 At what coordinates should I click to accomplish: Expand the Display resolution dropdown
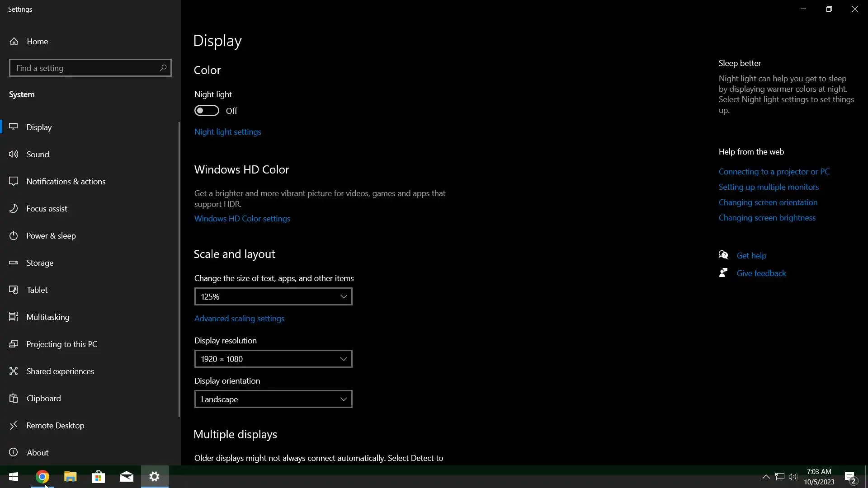point(273,359)
